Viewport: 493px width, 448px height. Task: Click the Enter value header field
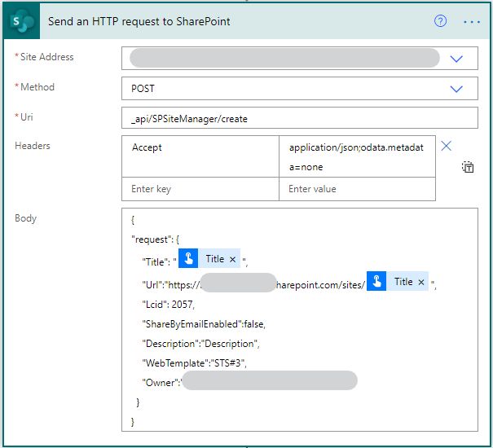(x=357, y=189)
